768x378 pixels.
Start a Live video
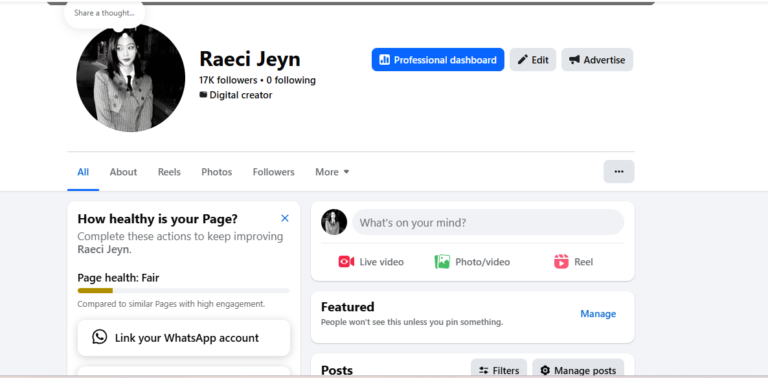click(371, 262)
